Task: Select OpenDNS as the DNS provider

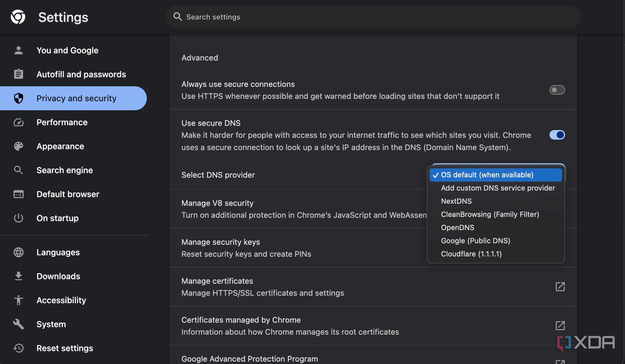Action: point(496,228)
